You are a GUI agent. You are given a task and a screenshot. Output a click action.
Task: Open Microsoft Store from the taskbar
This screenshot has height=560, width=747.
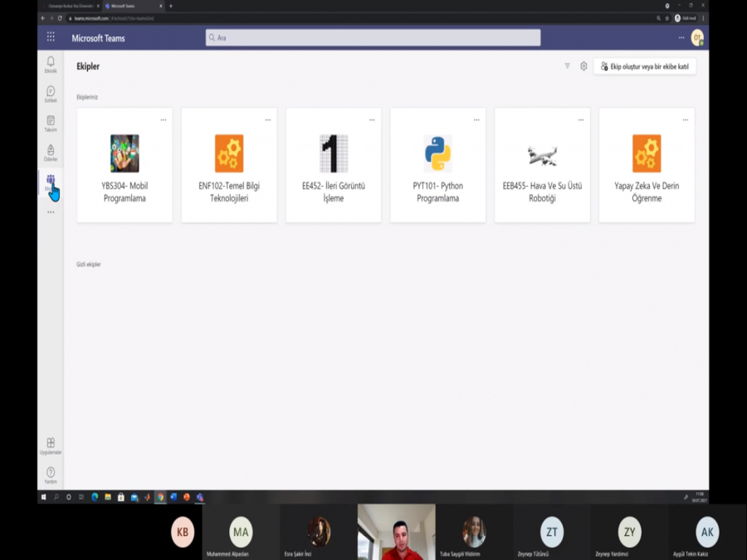(x=121, y=497)
